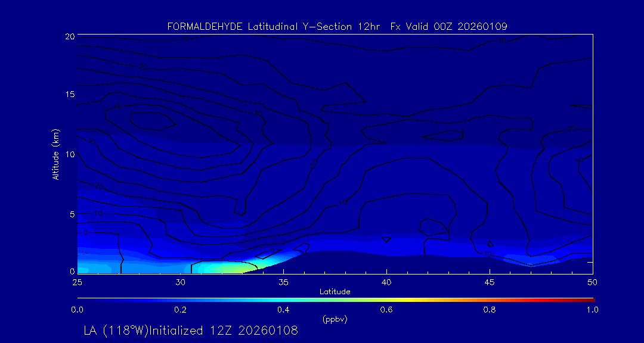The image size is (644, 343).
Task: Select the 'Altitude (km)' vertical axis label
Action: (55, 154)
